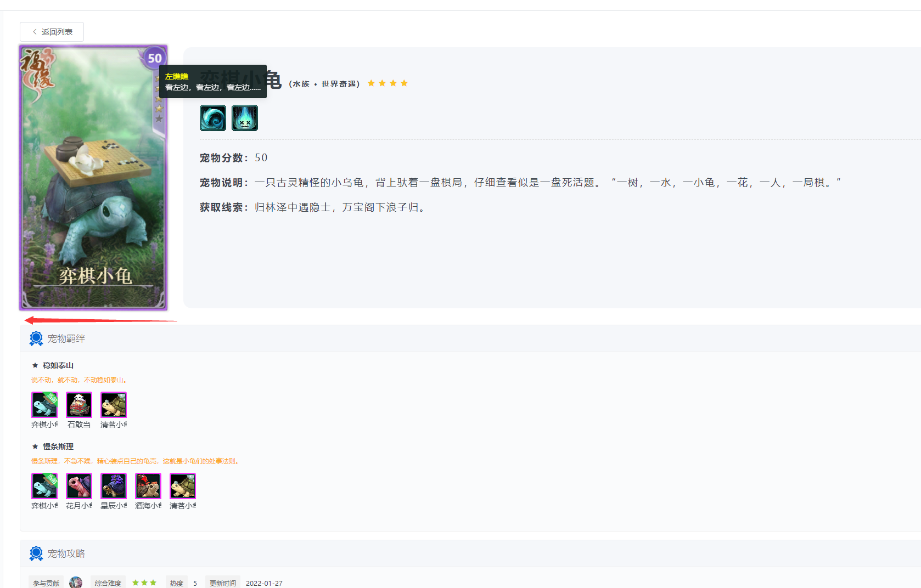The height and width of the screenshot is (588, 921).
Task: Select the blue water swirl skill icon
Action: pyautogui.click(x=212, y=118)
